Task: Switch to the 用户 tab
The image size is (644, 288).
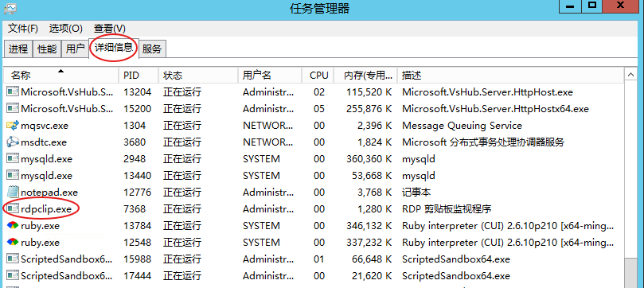Action: pyautogui.click(x=75, y=49)
